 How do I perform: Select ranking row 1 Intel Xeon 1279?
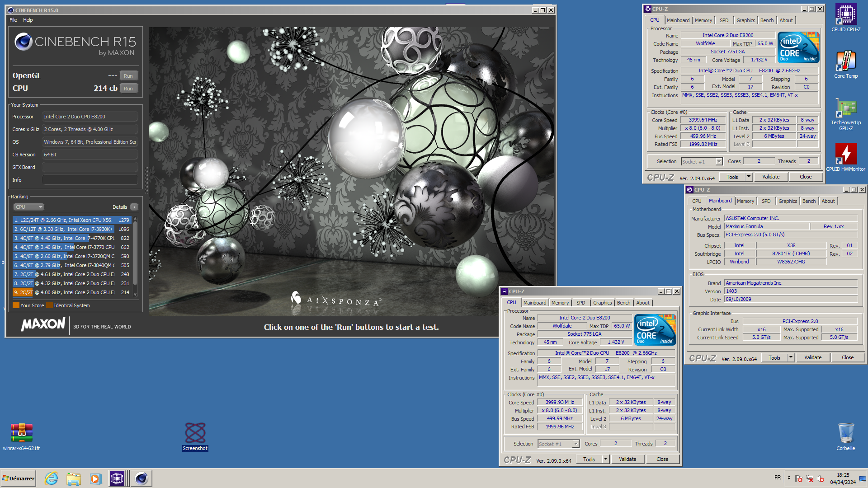tap(72, 220)
